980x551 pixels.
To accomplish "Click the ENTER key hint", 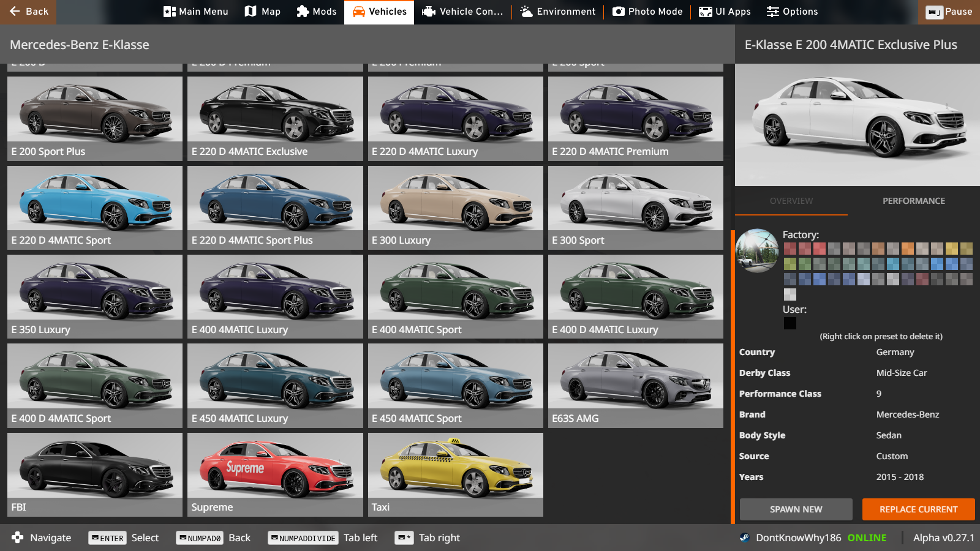I will (108, 538).
